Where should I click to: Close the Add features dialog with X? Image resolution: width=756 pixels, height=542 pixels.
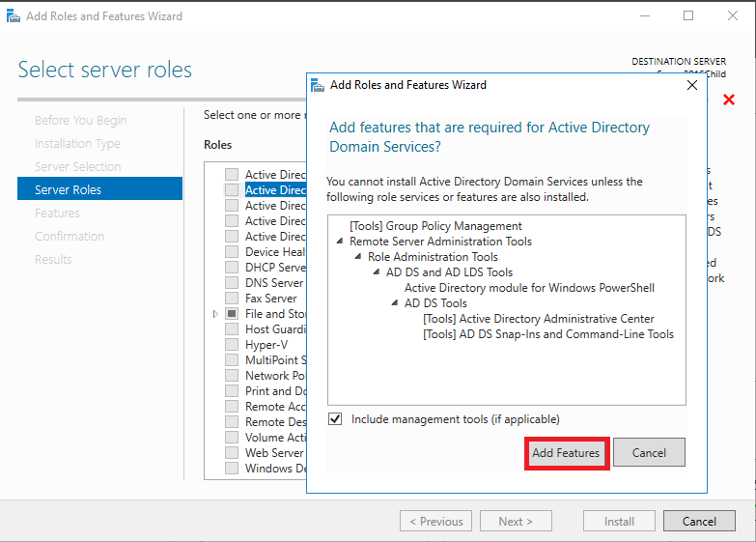(x=692, y=85)
